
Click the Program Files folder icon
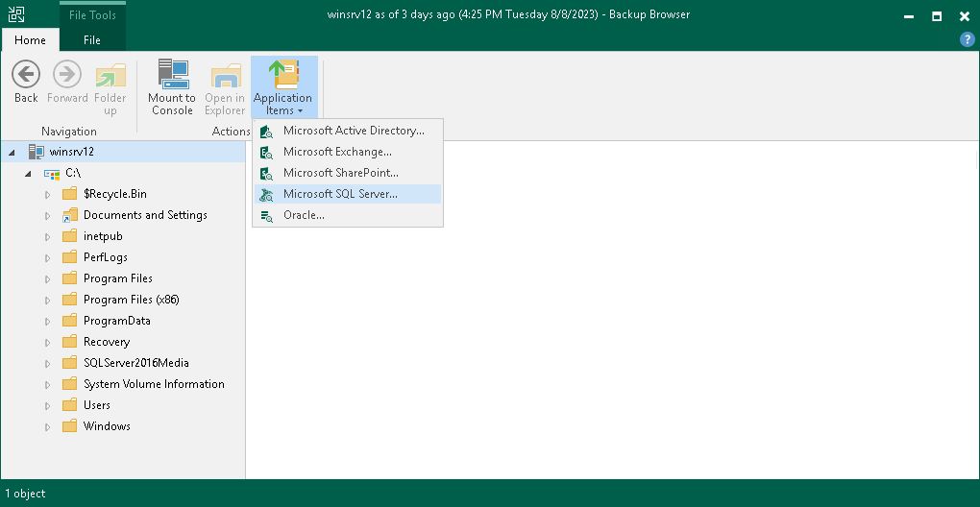[x=70, y=278]
